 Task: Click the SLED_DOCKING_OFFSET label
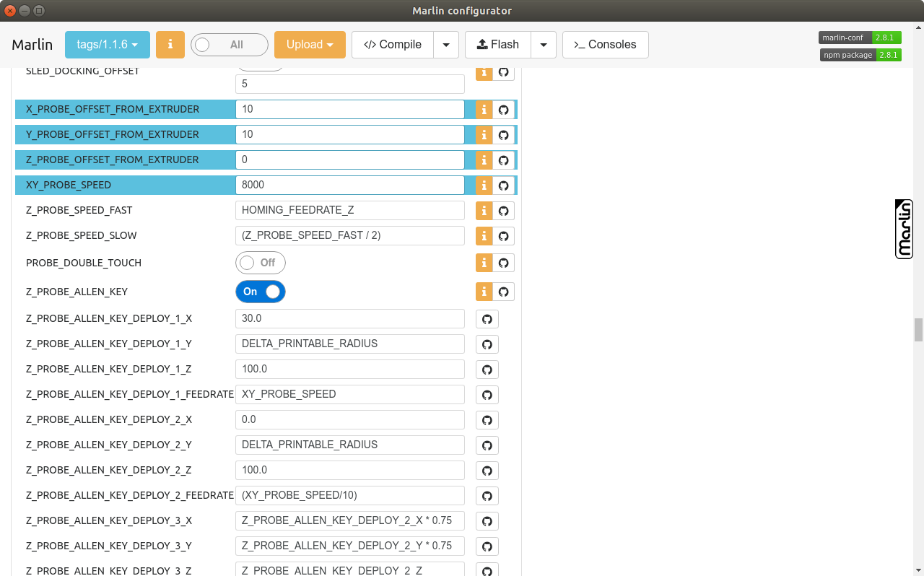coord(83,71)
